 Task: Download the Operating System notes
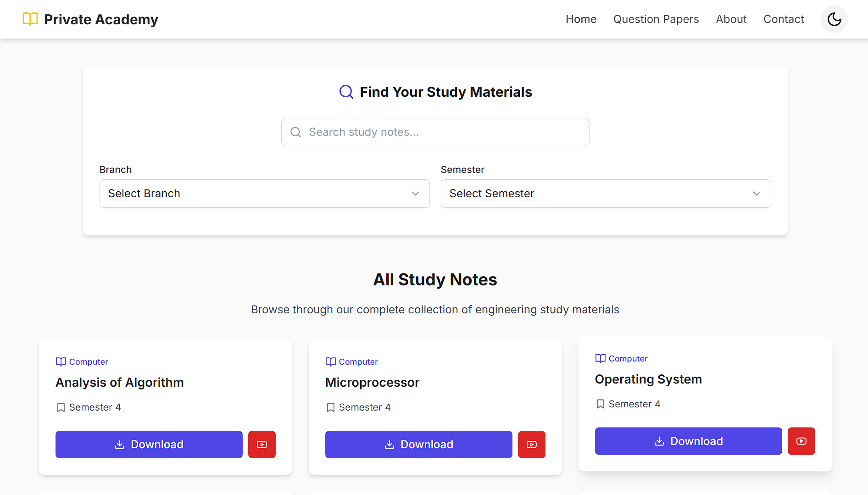point(688,441)
